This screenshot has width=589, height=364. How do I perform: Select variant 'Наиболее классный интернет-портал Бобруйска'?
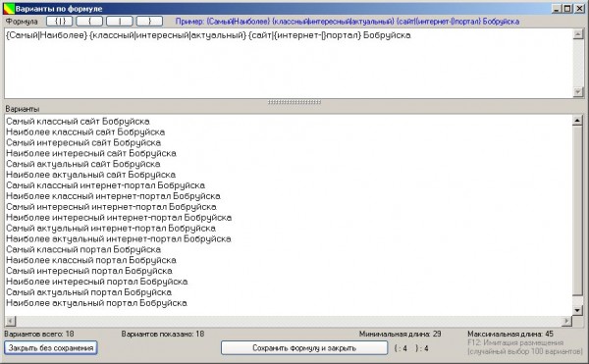click(x=114, y=196)
